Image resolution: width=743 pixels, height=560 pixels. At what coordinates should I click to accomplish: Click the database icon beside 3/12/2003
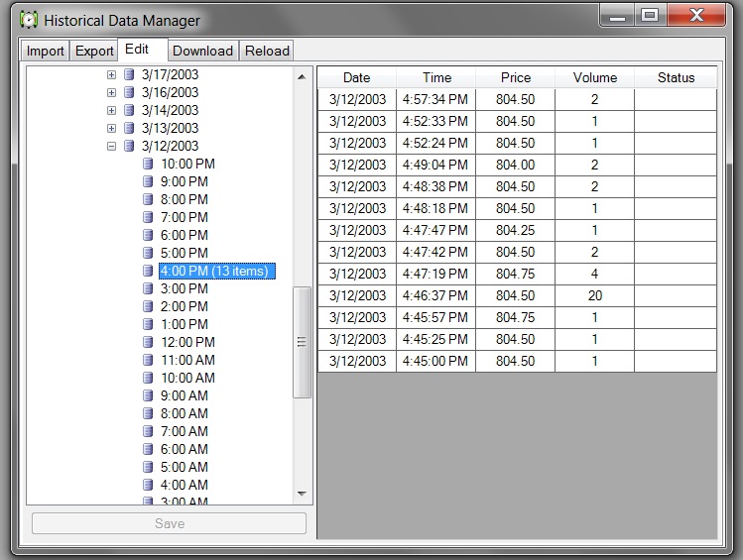(x=129, y=146)
